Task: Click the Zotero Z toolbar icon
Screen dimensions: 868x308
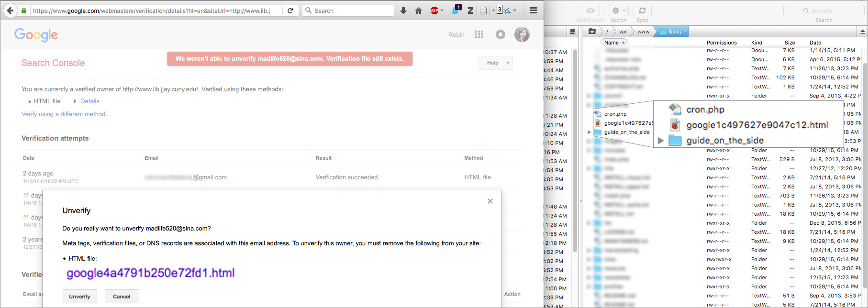Action: point(470,11)
